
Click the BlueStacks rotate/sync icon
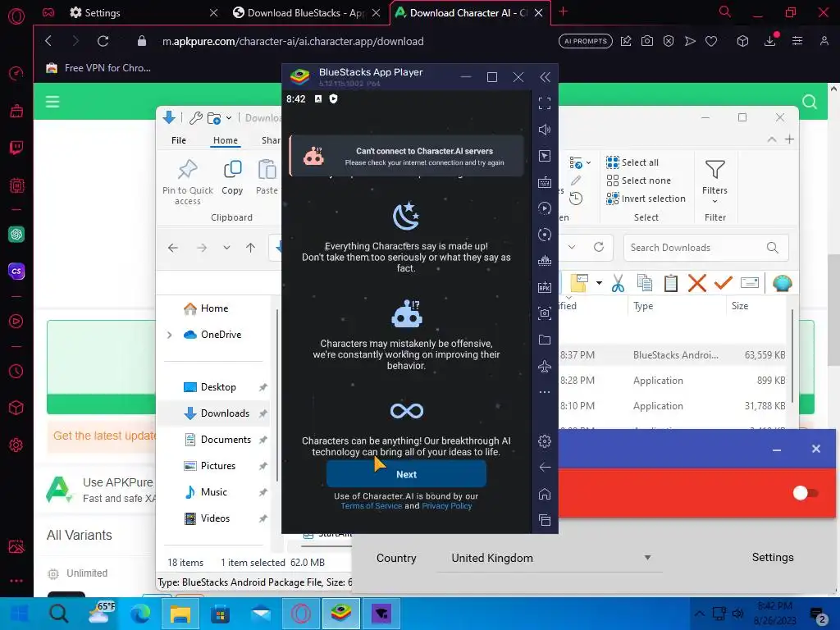pos(545,234)
